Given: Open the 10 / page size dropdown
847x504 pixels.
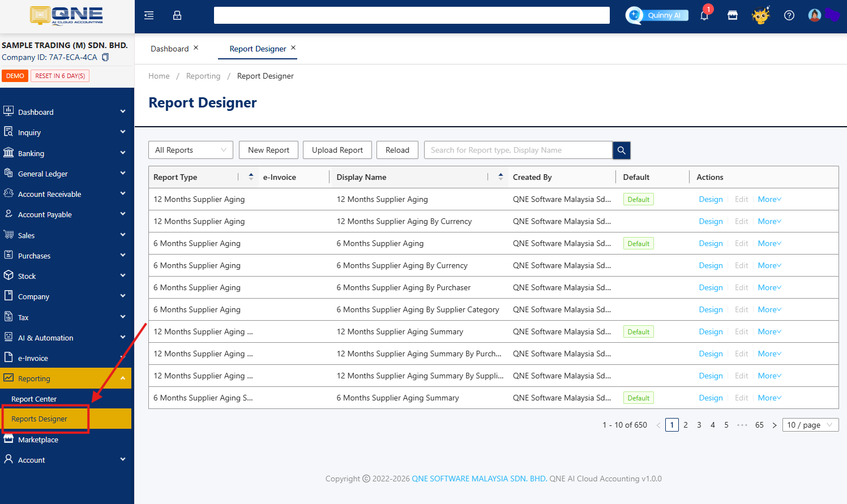Looking at the screenshot, I should click(810, 425).
